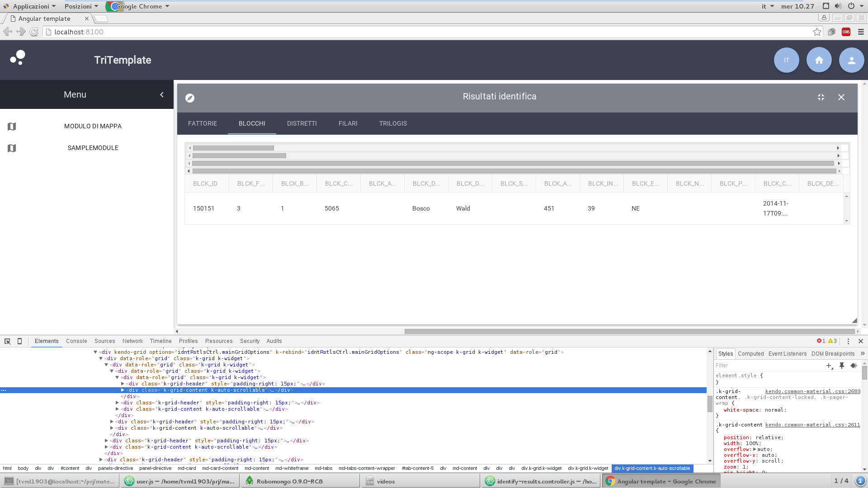The image size is (868, 488).
Task: Open the Console tab in DevTools
Action: [76, 341]
